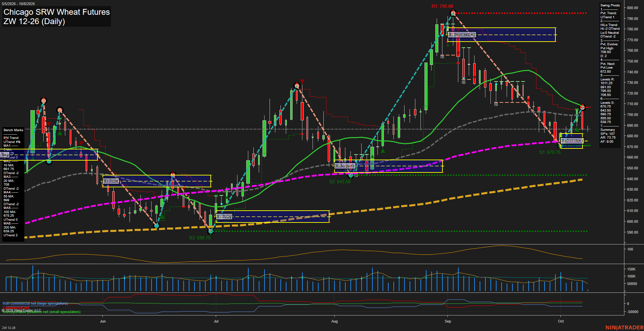Select the chart title 'Chicago SRW Wheat Futures'
Screen dimensions: 644x331
[x=56, y=12]
